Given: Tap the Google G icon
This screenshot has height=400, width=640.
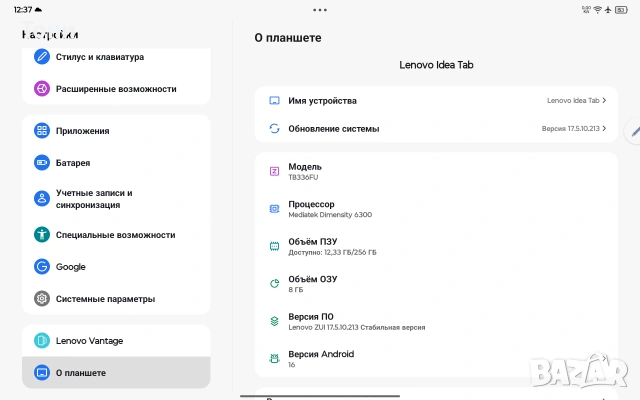Looking at the screenshot, I should pos(42,267).
